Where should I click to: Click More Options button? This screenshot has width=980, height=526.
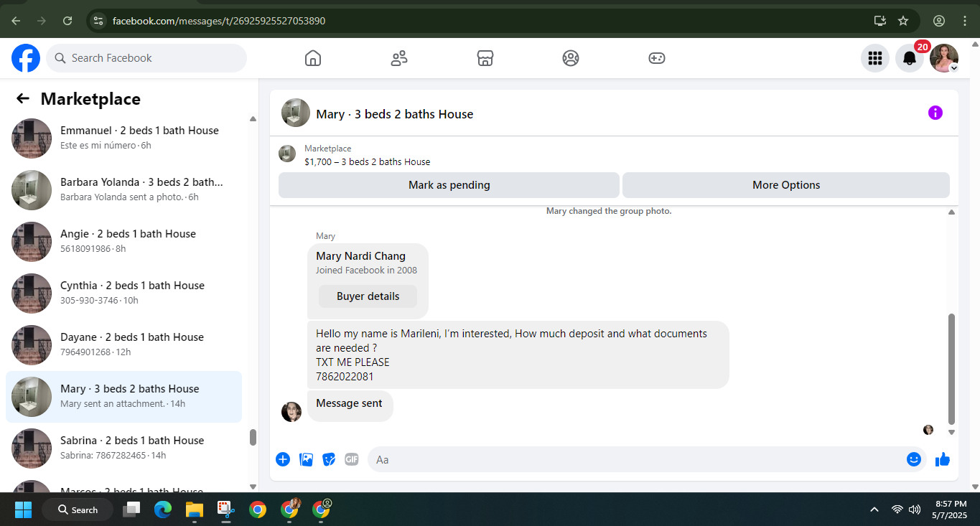point(786,185)
